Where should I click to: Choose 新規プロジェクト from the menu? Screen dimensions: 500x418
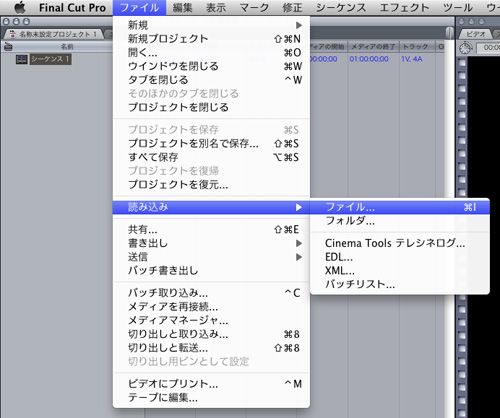coord(211,39)
